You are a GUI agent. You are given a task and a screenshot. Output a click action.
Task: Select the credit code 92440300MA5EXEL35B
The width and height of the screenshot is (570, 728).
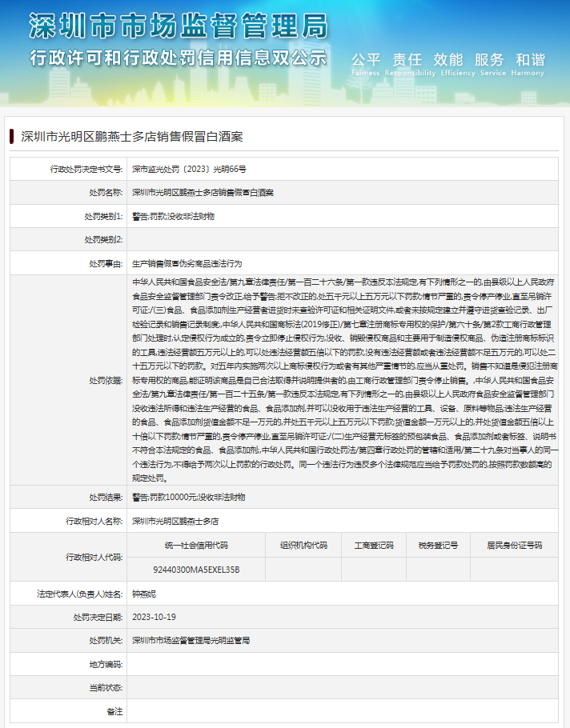pos(196,570)
